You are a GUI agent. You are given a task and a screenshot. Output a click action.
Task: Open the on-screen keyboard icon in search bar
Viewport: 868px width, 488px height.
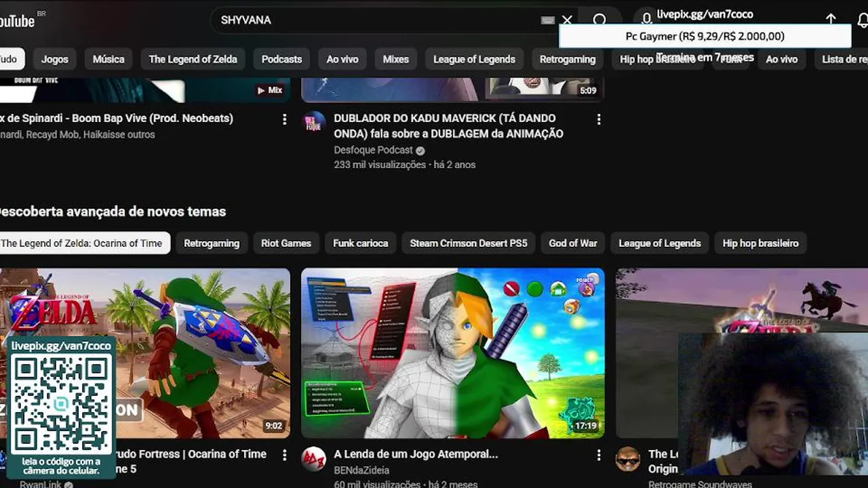click(548, 20)
